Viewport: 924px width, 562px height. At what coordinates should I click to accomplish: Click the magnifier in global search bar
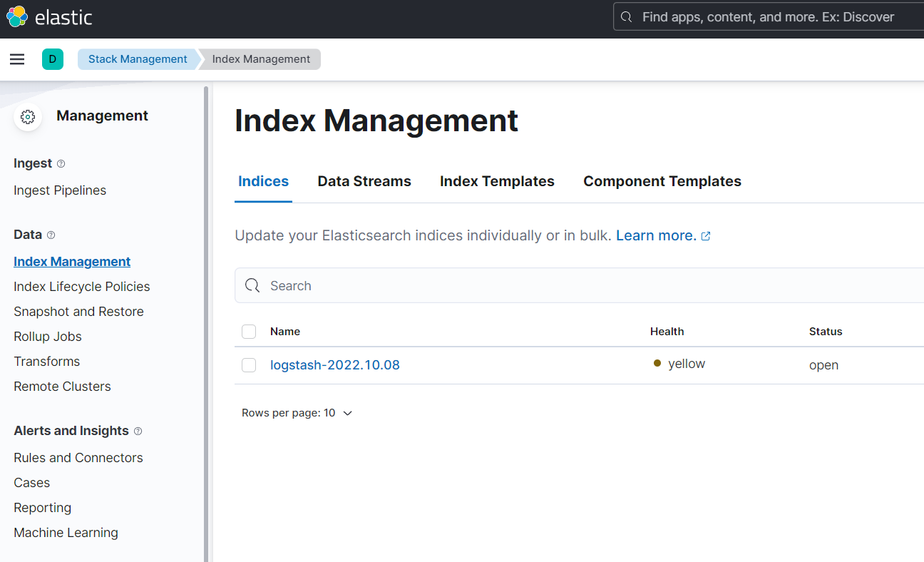tap(627, 17)
